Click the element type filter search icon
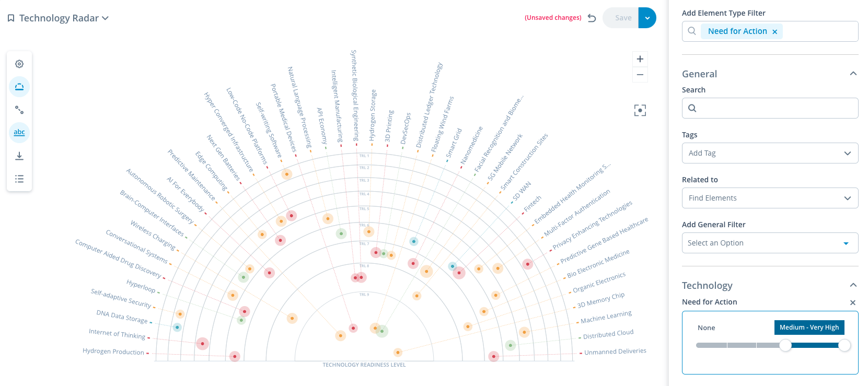Screen dimensions: 868x386 click(692, 31)
